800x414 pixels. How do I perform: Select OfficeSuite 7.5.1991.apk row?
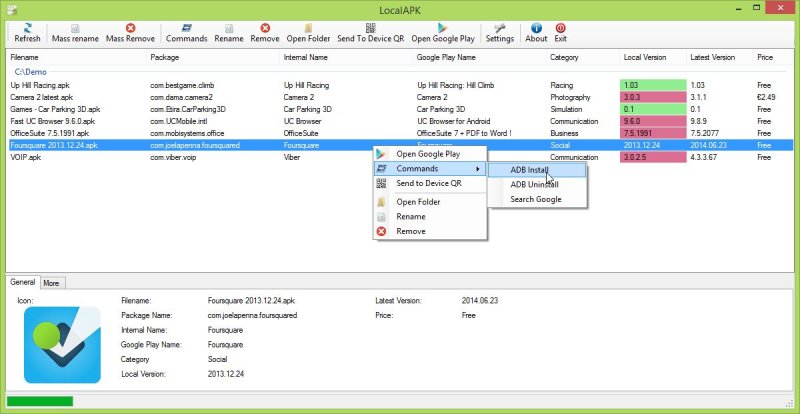click(x=399, y=133)
